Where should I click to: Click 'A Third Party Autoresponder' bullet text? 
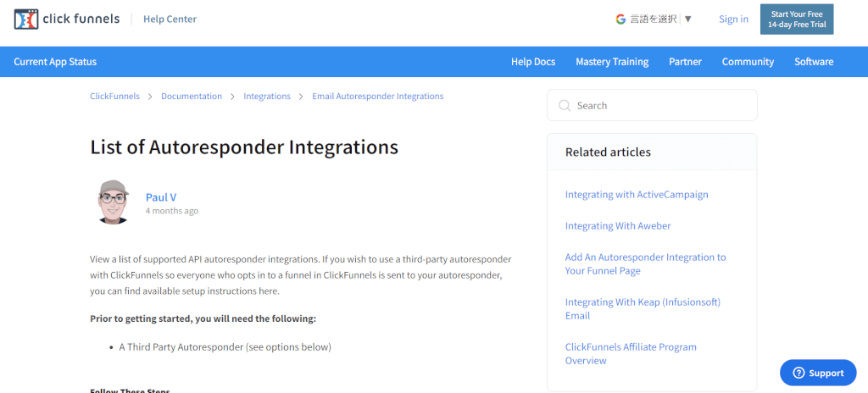[x=225, y=347]
